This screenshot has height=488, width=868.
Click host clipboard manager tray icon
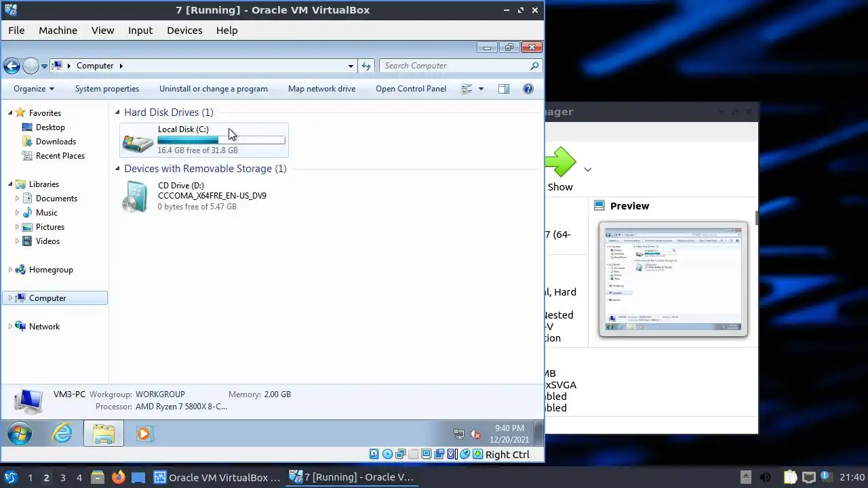[790, 477]
